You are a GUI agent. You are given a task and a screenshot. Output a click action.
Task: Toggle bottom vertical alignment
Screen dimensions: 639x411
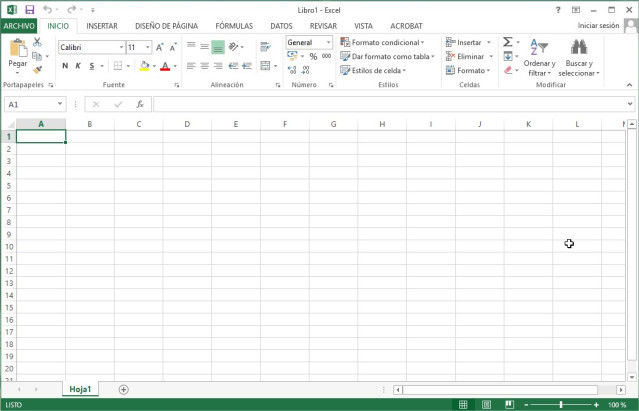[218, 47]
